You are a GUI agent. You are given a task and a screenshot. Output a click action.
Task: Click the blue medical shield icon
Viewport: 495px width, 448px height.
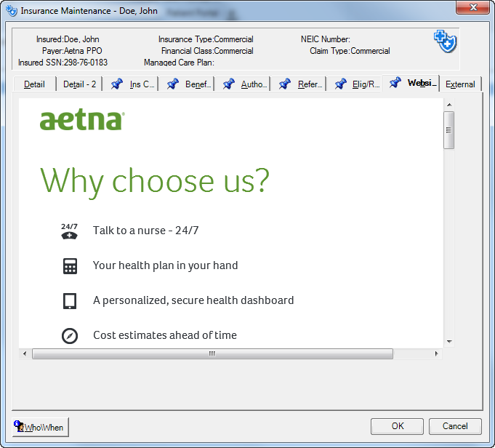pyautogui.click(x=445, y=41)
